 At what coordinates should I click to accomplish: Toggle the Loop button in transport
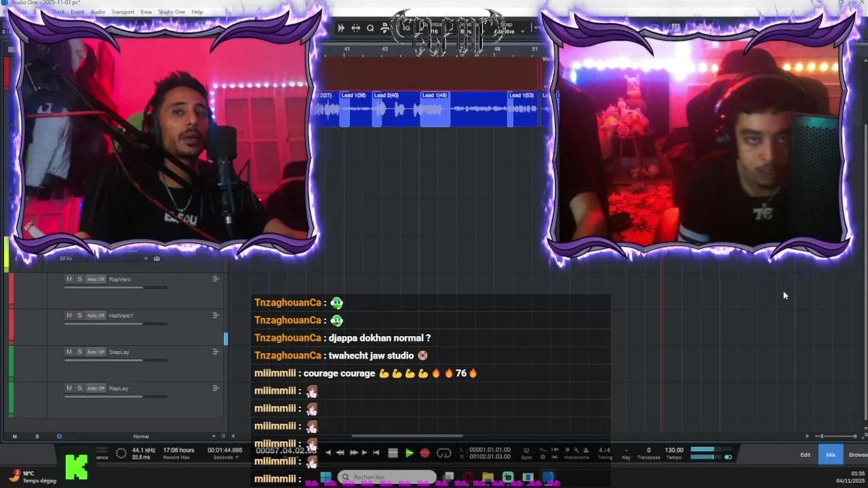444,453
